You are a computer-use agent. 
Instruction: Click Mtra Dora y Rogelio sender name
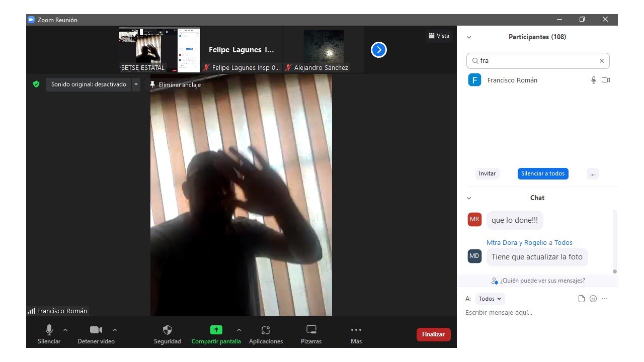(517, 242)
